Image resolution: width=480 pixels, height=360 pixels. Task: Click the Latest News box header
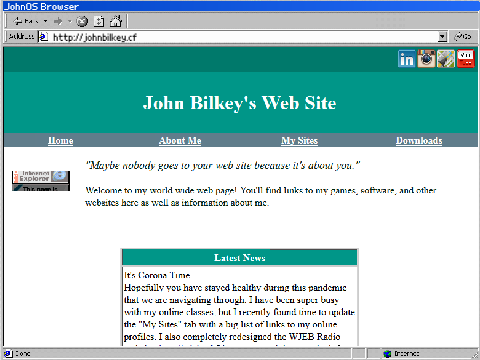240,258
